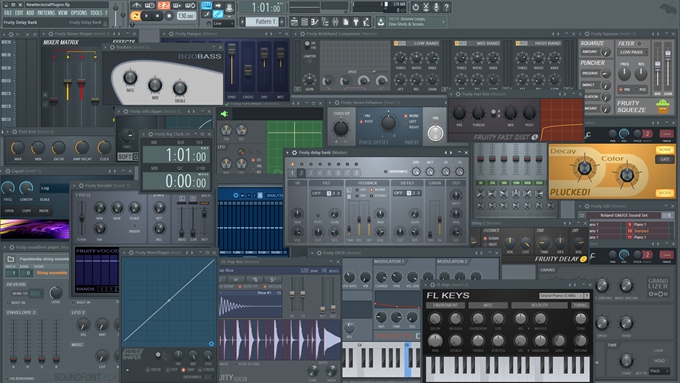Click the microphone recording icon at top right
The width and height of the screenshot is (680, 383).
436,7
